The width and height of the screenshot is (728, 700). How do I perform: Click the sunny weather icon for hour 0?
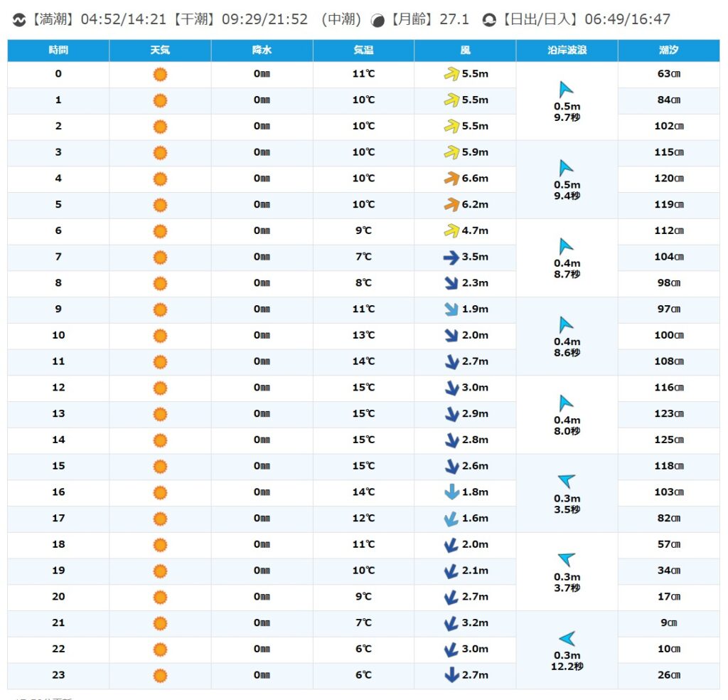coord(160,75)
